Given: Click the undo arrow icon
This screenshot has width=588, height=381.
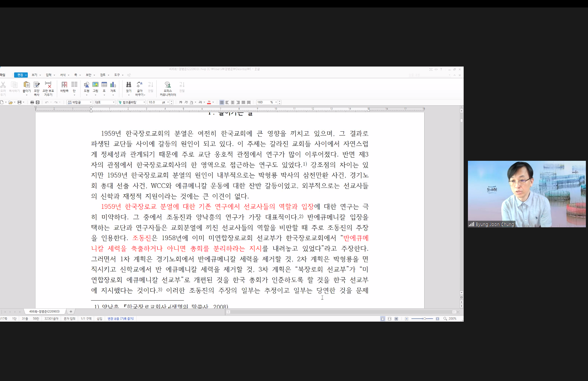Looking at the screenshot, I should pos(47,102).
